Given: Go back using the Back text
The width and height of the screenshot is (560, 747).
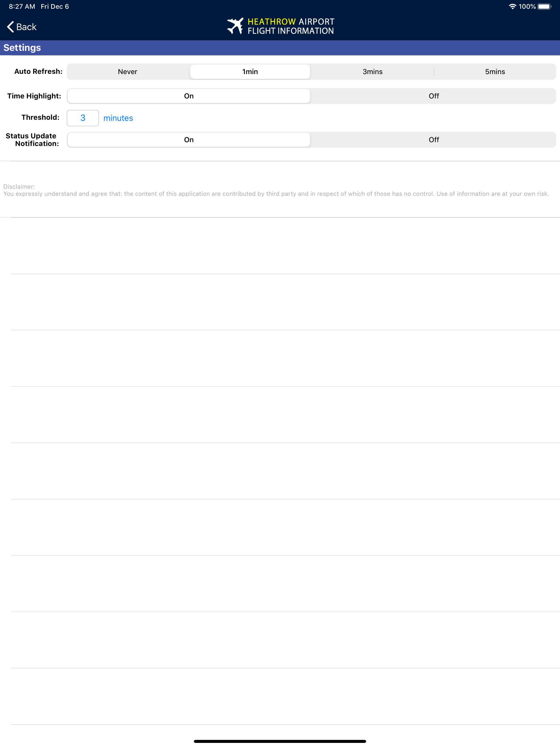Looking at the screenshot, I should pyautogui.click(x=26, y=27).
